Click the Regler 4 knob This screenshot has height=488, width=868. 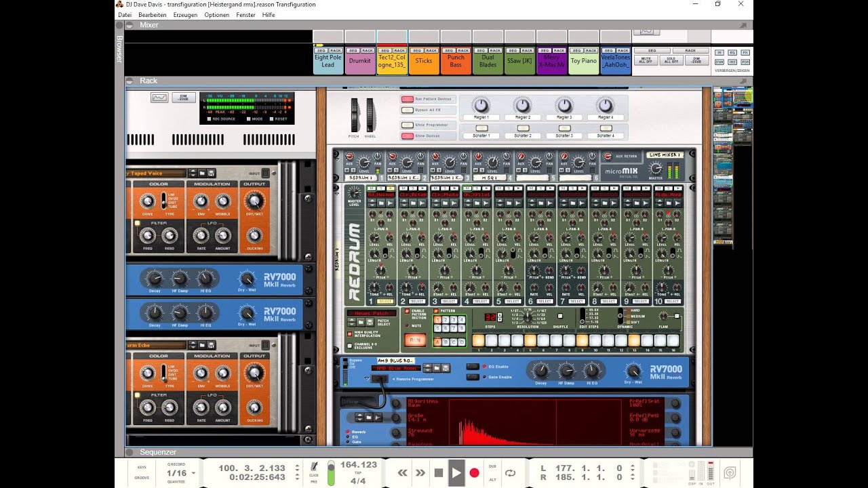tap(605, 105)
